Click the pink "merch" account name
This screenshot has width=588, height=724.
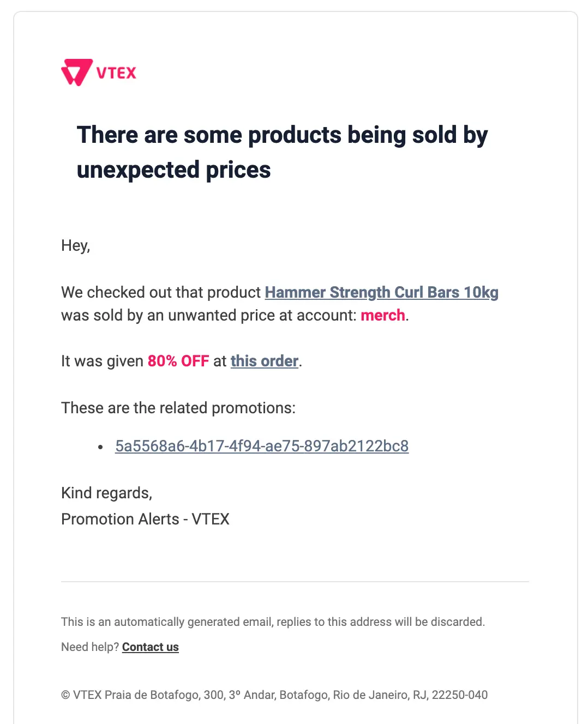click(383, 315)
